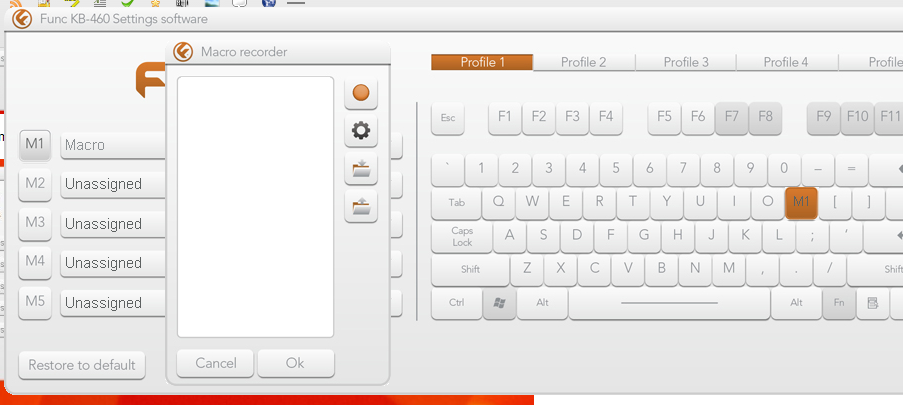Switch to Profile 3 tab
This screenshot has height=405, width=903.
[686, 62]
